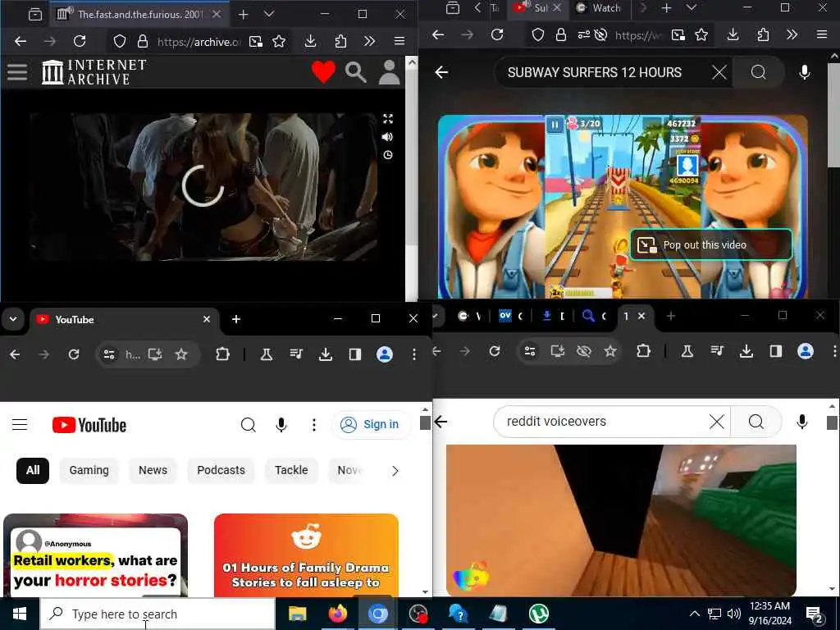Open 01 Hours of Family Drama thumbnail
The image size is (840, 630).
[306, 555]
